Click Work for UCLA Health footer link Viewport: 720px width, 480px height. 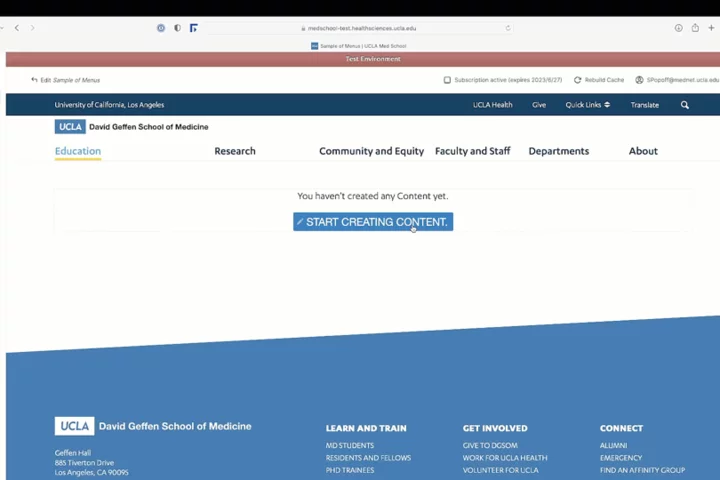(505, 458)
